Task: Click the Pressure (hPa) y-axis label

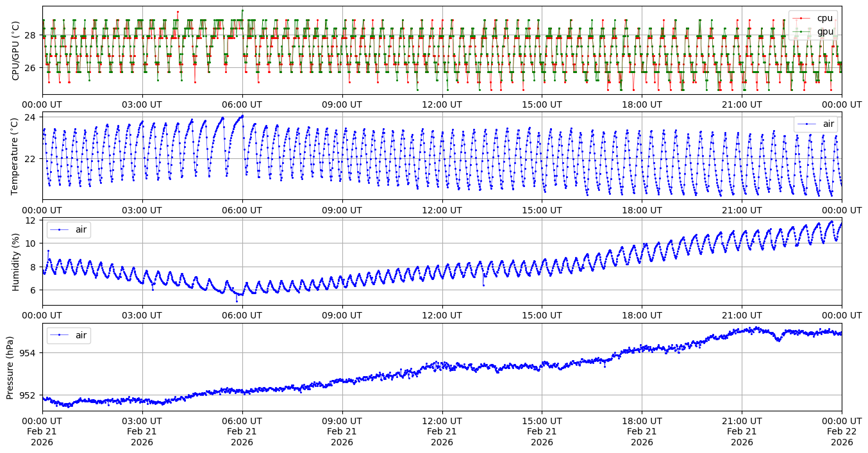Action: point(11,367)
